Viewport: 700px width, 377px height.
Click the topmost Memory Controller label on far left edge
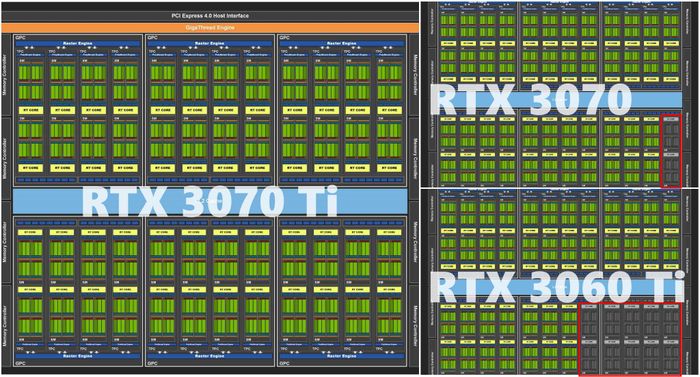pos(5,75)
